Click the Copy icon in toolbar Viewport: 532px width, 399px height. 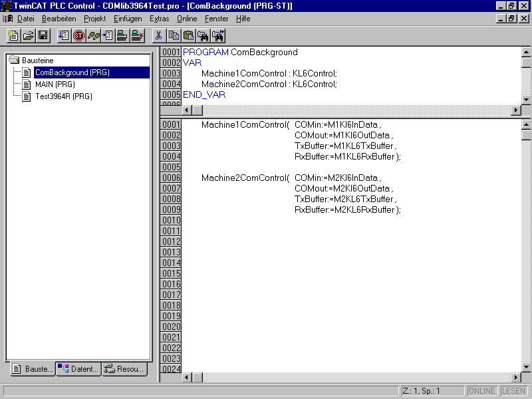click(x=174, y=35)
